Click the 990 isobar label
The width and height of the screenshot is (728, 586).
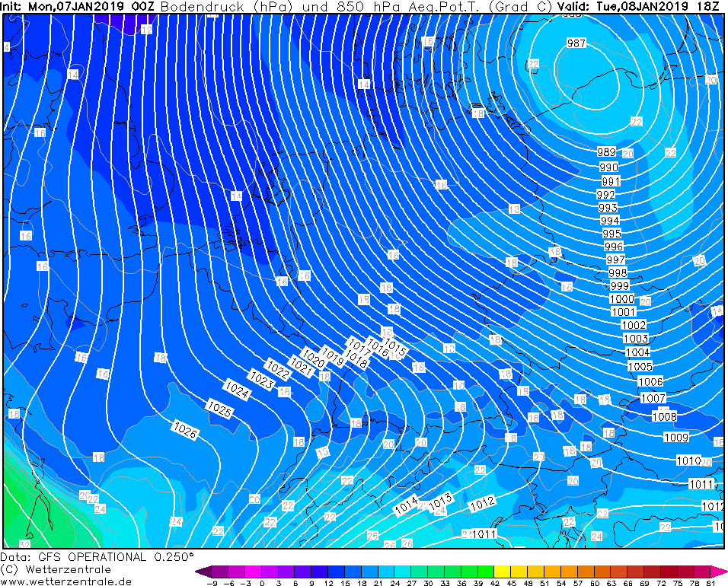(x=608, y=167)
